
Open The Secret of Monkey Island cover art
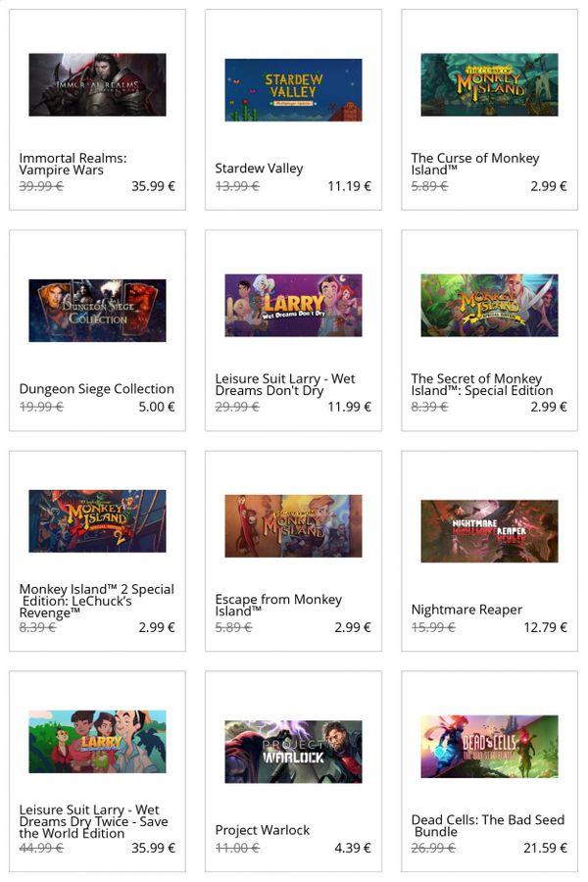489,306
